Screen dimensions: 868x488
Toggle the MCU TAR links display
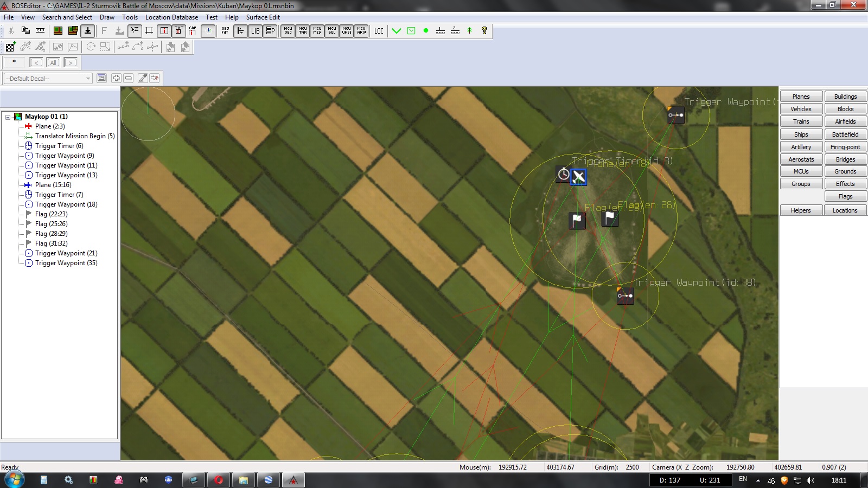pos(302,31)
